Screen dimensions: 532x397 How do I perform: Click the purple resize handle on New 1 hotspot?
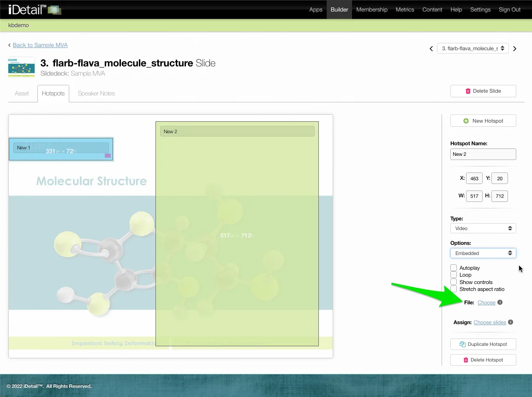[x=108, y=155]
